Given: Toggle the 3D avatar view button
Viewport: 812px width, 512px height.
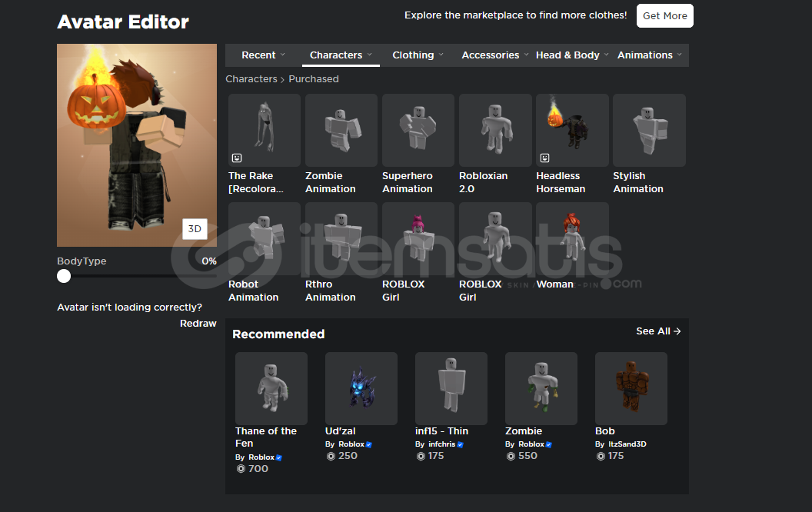Looking at the screenshot, I should (x=195, y=229).
